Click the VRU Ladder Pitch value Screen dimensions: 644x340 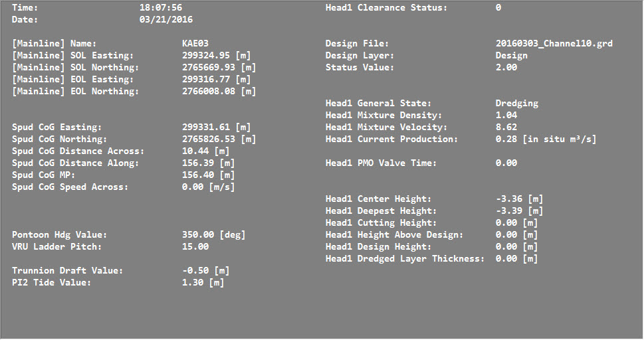click(195, 247)
